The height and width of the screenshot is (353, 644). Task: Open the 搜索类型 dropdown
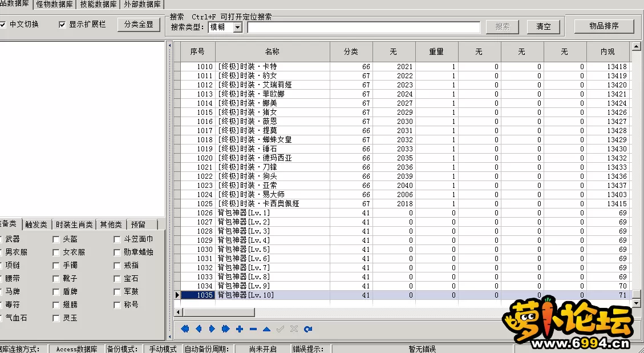[238, 27]
